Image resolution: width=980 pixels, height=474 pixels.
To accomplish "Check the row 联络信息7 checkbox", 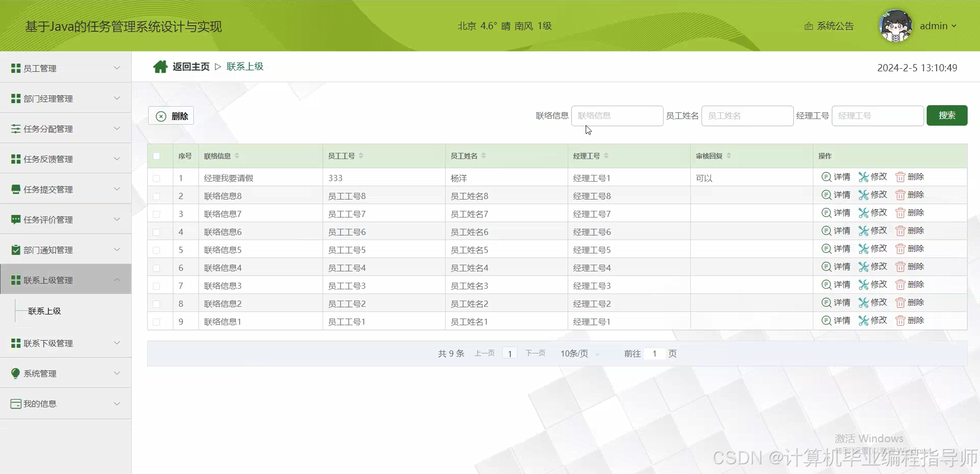I will (x=156, y=214).
